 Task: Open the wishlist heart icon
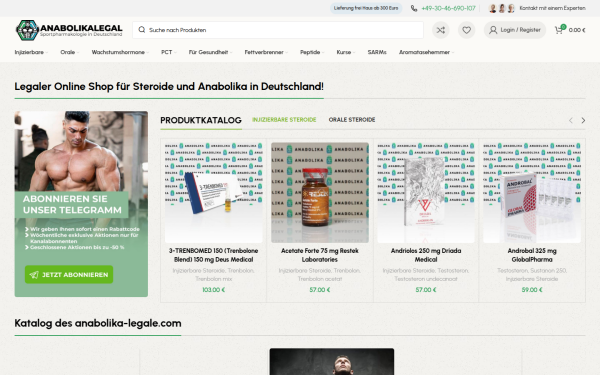466,30
